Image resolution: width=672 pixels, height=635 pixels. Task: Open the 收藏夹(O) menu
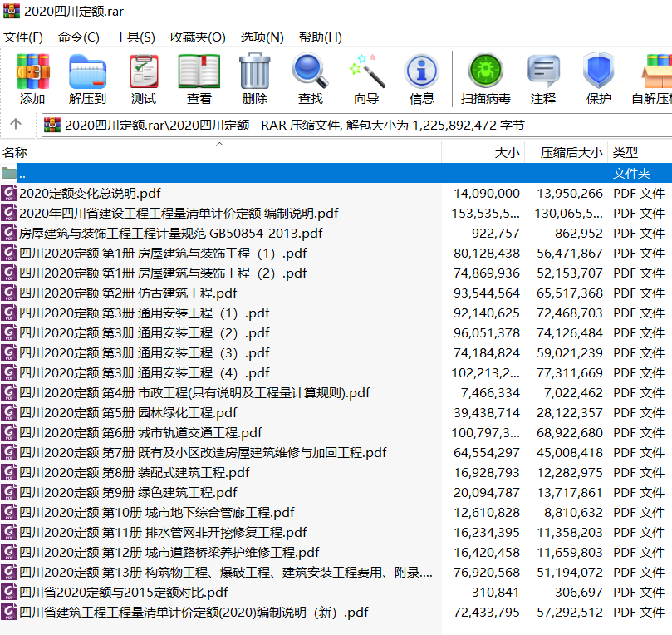click(198, 37)
